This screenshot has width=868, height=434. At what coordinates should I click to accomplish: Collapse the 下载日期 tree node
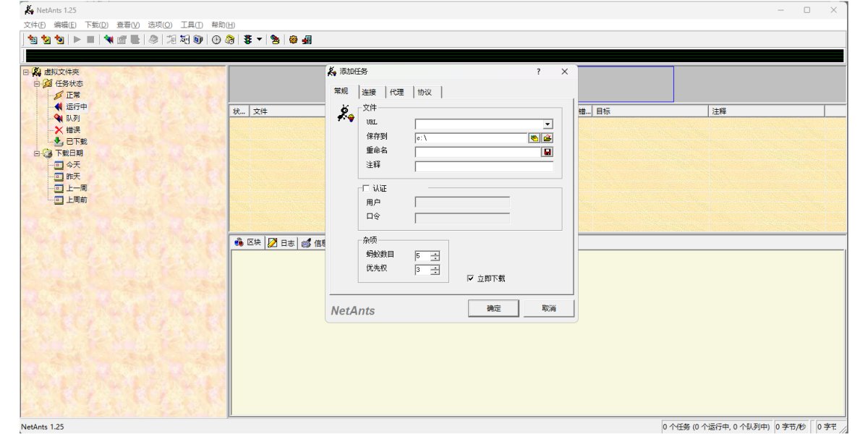point(37,153)
